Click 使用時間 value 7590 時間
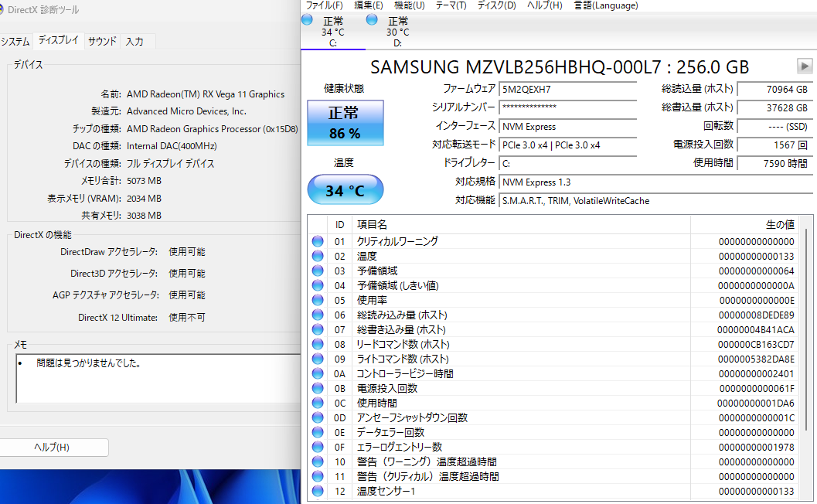 (774, 163)
